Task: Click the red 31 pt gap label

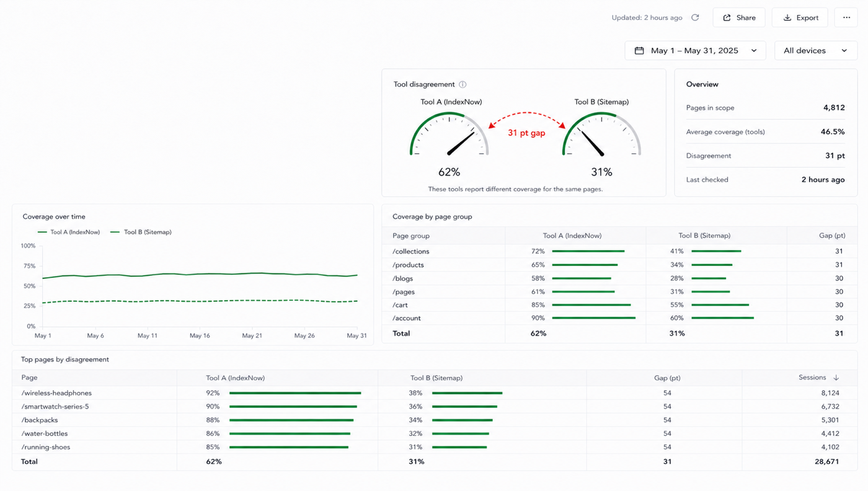Action: (x=526, y=133)
